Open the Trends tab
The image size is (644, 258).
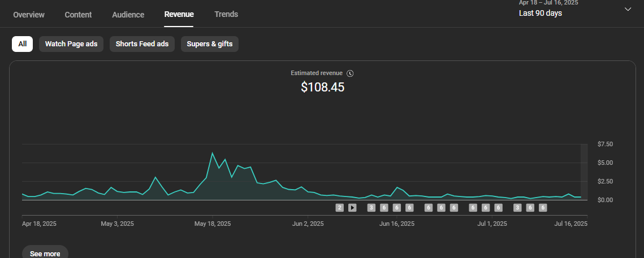point(226,14)
